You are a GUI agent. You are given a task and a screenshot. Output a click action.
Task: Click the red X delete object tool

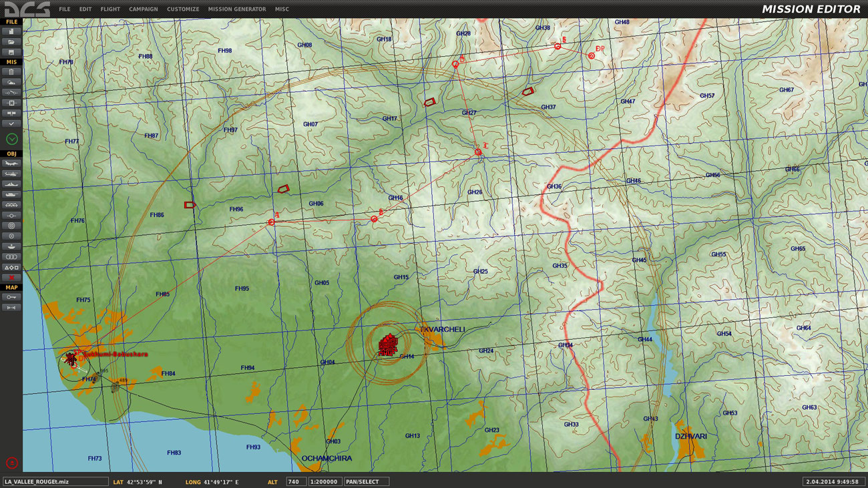(11, 278)
